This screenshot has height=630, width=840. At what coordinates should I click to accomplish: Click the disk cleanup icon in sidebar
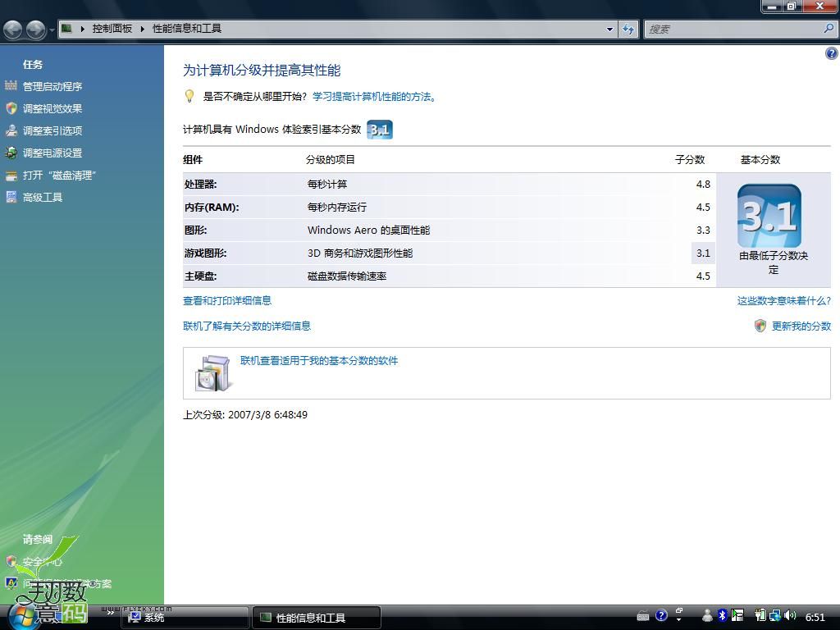[x=11, y=176]
